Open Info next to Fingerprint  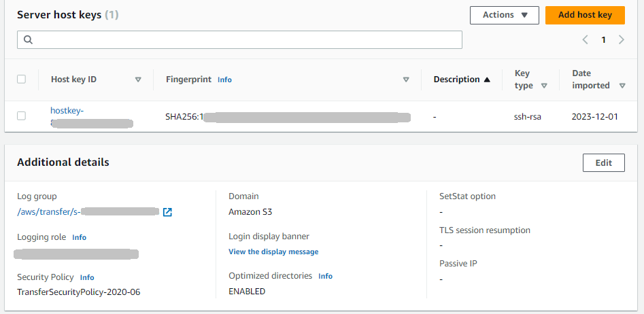click(x=224, y=80)
